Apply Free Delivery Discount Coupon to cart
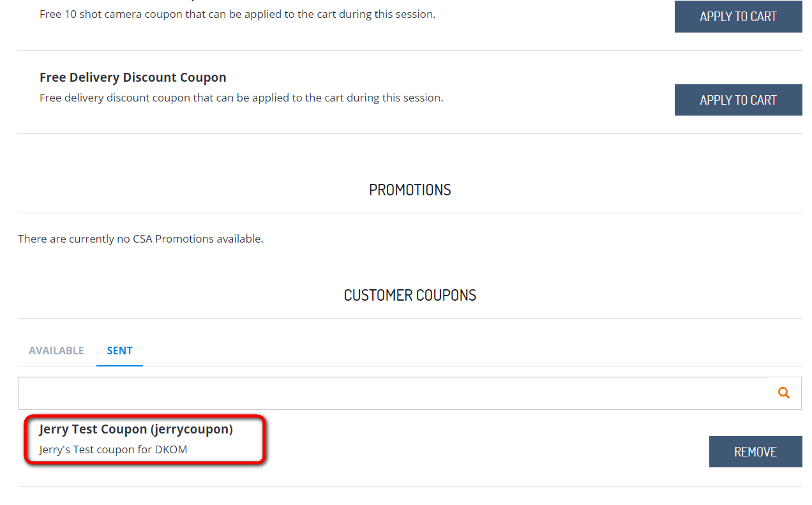This screenshot has height=505, width=812. coord(738,100)
